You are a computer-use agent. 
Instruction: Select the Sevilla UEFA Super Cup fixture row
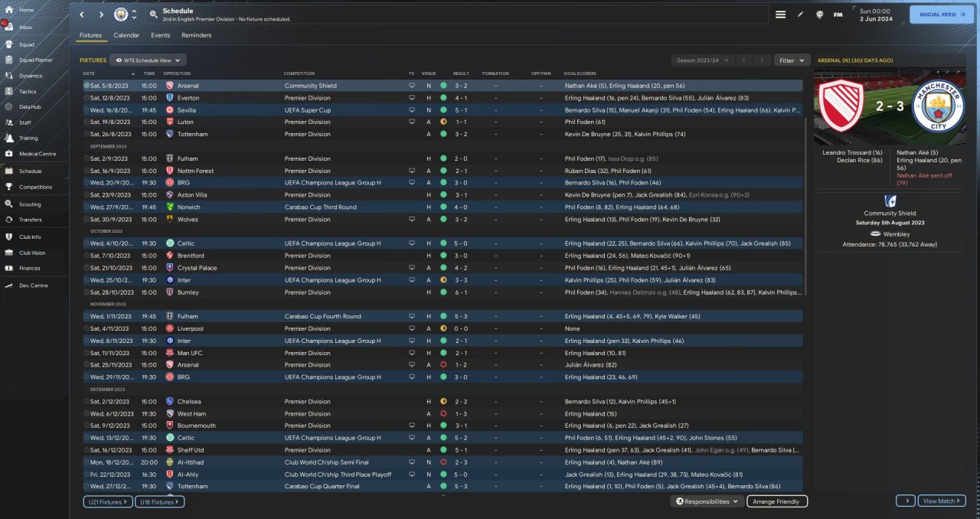tap(306, 109)
